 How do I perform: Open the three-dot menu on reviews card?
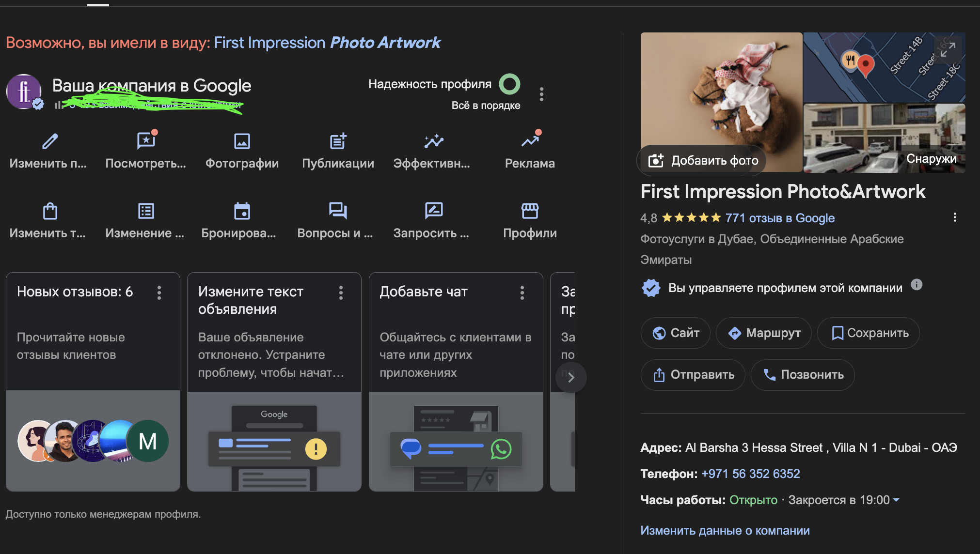(159, 292)
